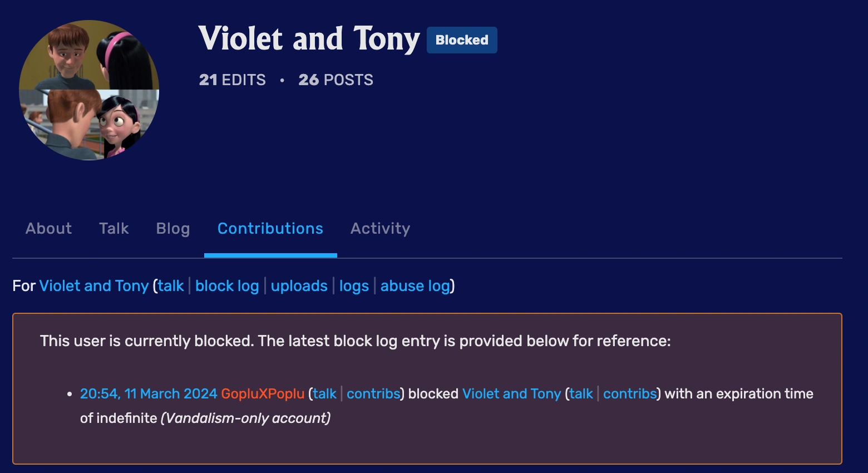The width and height of the screenshot is (868, 473).
Task: Open the Blog tab
Action: (172, 229)
